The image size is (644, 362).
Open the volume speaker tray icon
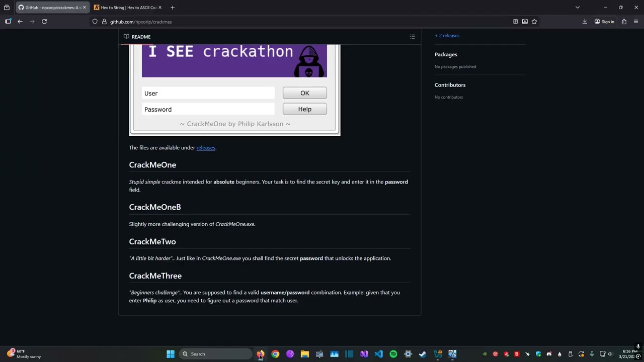click(610, 354)
